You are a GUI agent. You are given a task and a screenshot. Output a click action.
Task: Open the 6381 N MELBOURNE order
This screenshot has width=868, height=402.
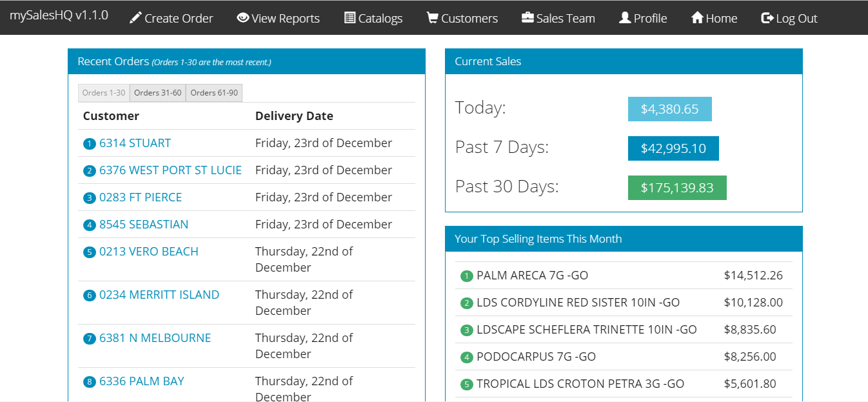coord(155,338)
